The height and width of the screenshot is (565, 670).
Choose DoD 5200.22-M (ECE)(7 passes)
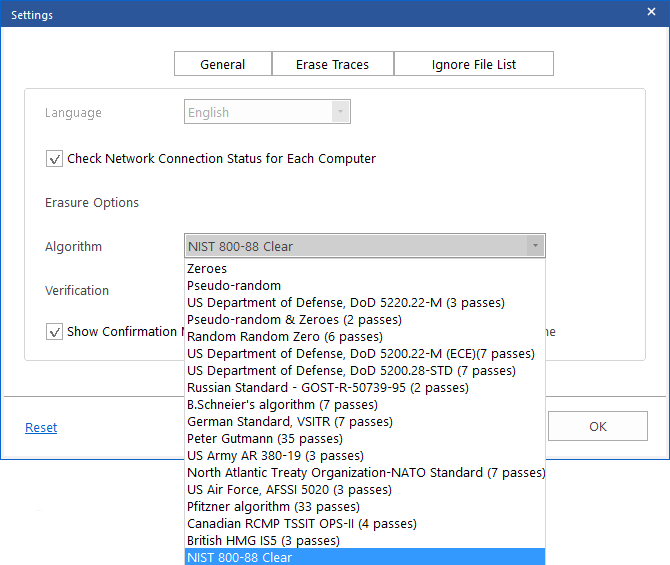click(x=365, y=353)
